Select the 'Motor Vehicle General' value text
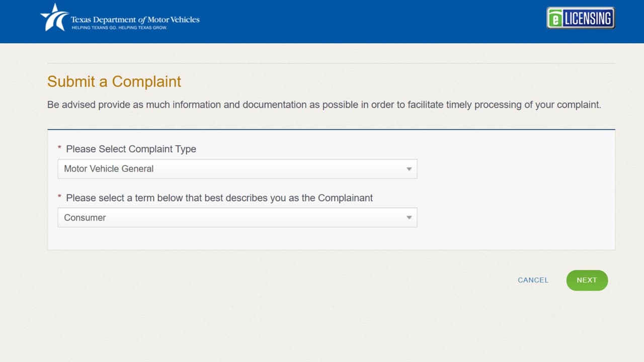This screenshot has width=644, height=362. [x=109, y=169]
